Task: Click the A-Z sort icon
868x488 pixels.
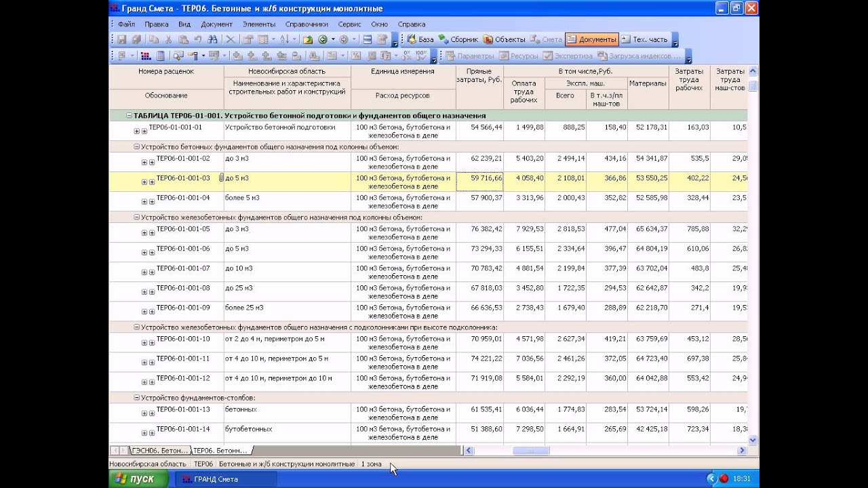Action: pos(283,39)
